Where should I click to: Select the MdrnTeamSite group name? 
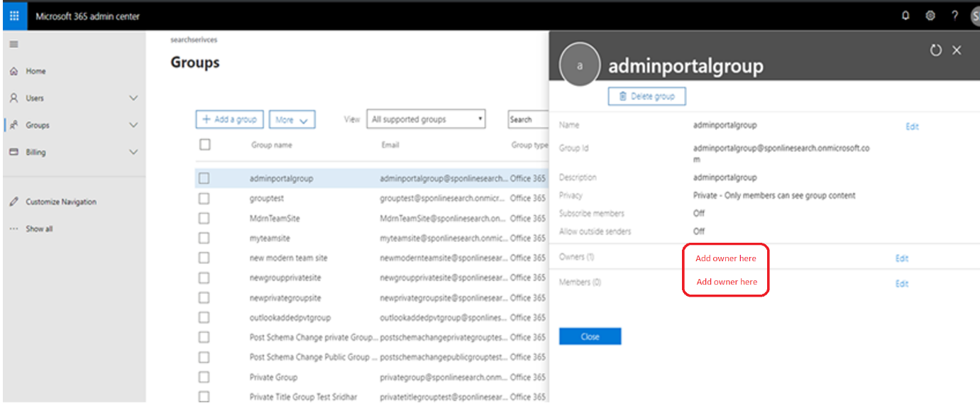pyautogui.click(x=275, y=219)
